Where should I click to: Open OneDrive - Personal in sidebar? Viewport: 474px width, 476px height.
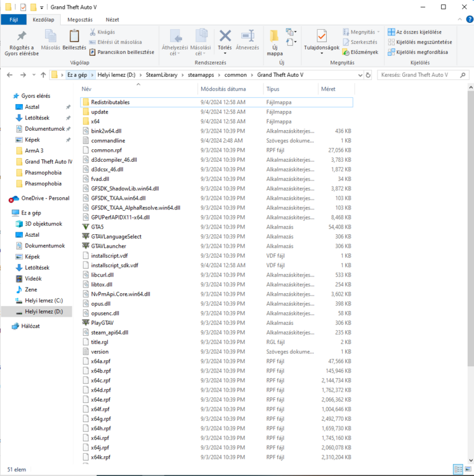click(45, 198)
